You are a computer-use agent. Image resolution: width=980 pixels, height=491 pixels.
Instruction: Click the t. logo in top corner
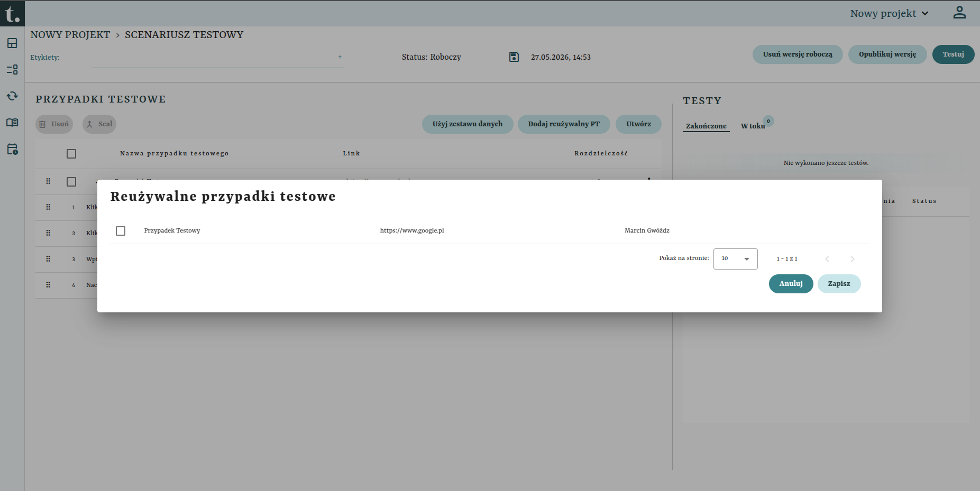[12, 13]
